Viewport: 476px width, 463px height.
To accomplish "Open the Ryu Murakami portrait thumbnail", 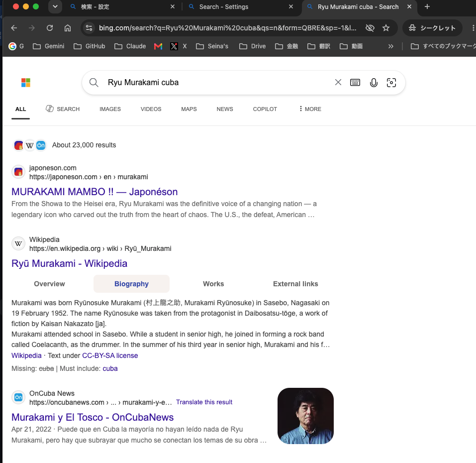I will 305,416.
